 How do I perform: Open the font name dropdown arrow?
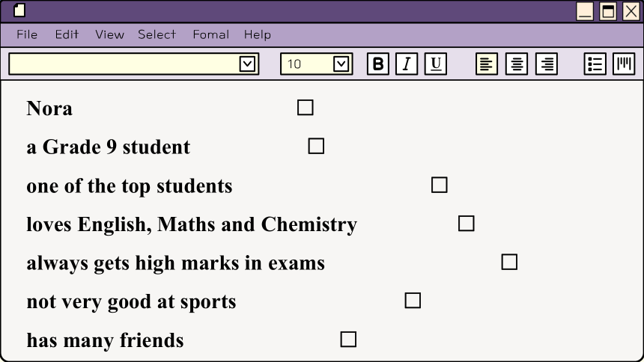pos(247,64)
